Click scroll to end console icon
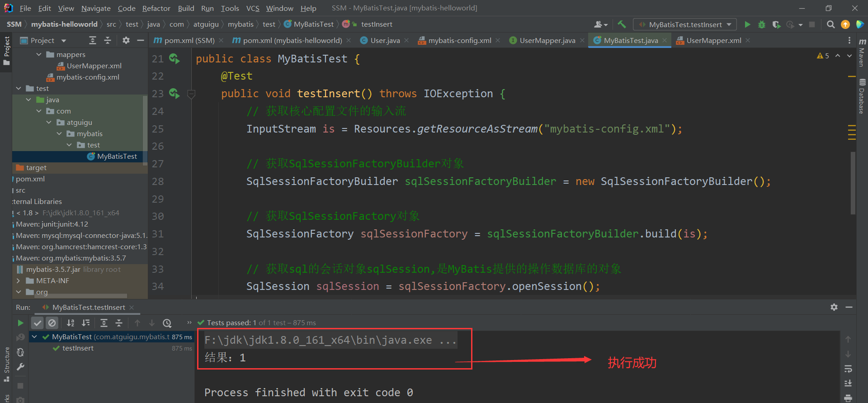Image resolution: width=868 pixels, height=403 pixels. (x=848, y=383)
